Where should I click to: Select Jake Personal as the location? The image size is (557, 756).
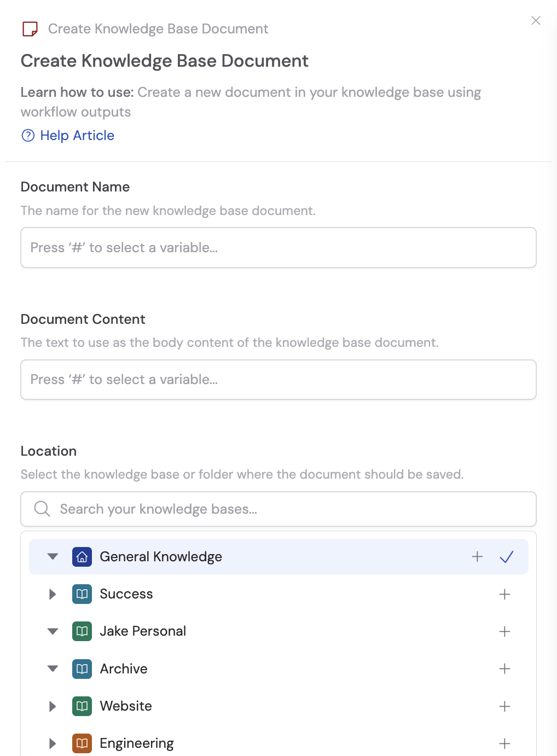pyautogui.click(x=143, y=631)
